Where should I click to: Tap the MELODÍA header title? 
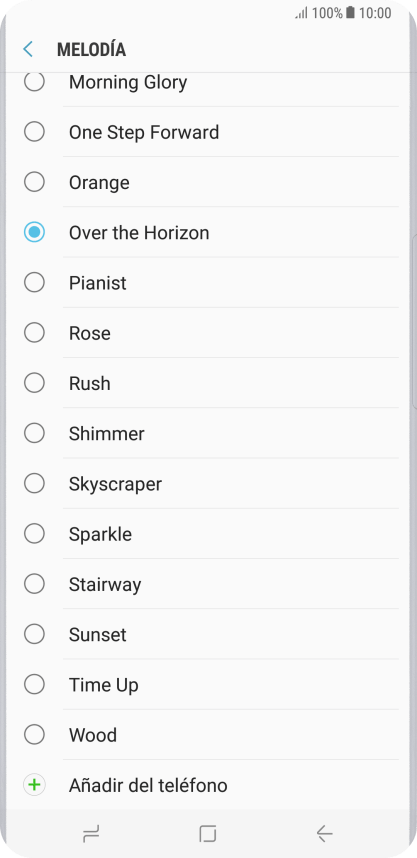(x=91, y=49)
